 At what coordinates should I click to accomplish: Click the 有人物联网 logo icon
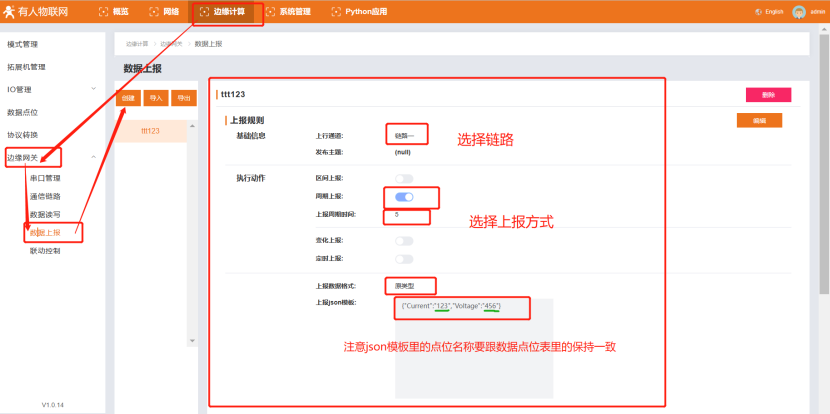[10, 12]
